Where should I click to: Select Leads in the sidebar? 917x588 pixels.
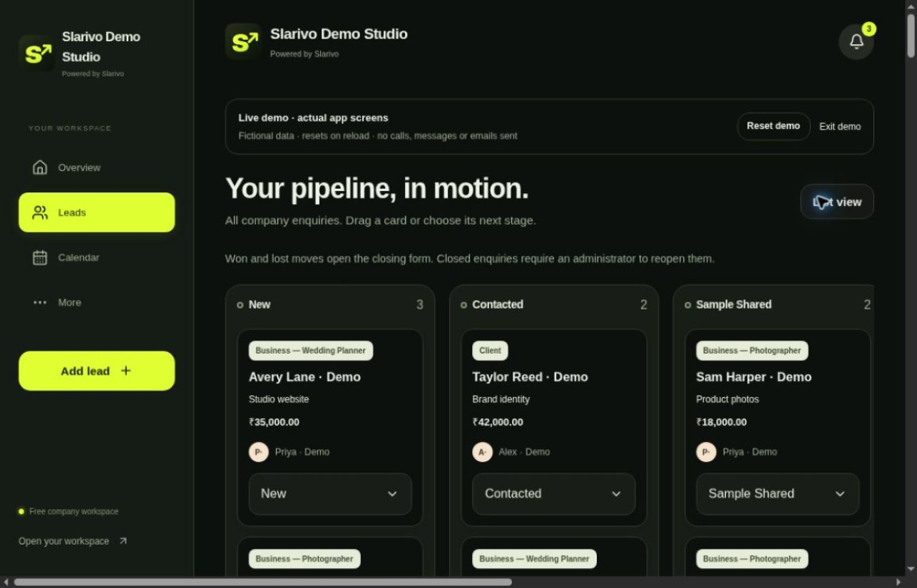point(97,212)
